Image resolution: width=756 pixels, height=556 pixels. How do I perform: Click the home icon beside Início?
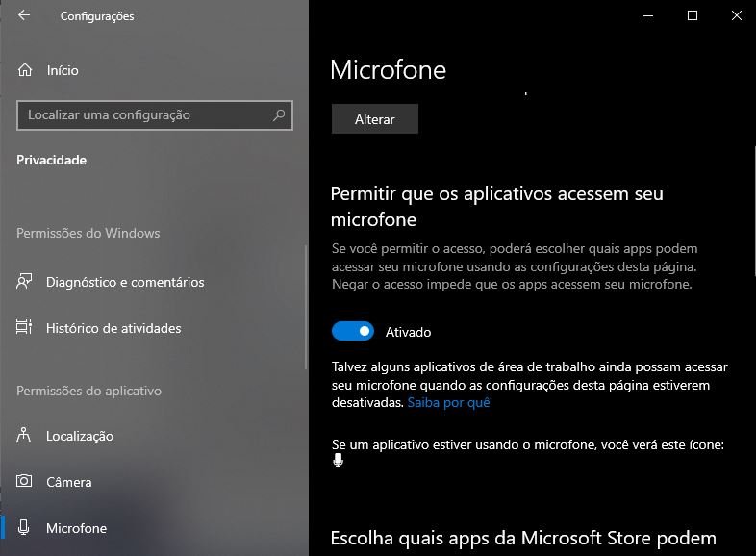(25, 70)
